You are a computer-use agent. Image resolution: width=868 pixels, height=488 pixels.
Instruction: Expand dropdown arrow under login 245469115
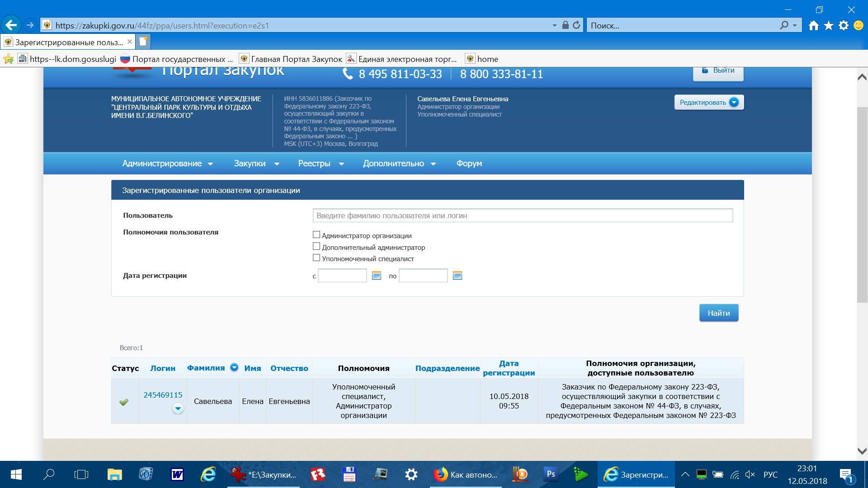(178, 408)
